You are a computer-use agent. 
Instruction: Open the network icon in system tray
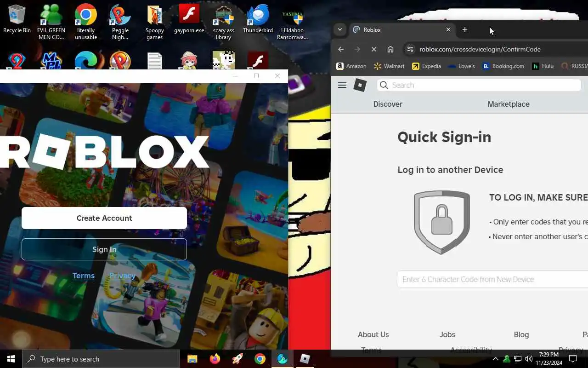517,359
